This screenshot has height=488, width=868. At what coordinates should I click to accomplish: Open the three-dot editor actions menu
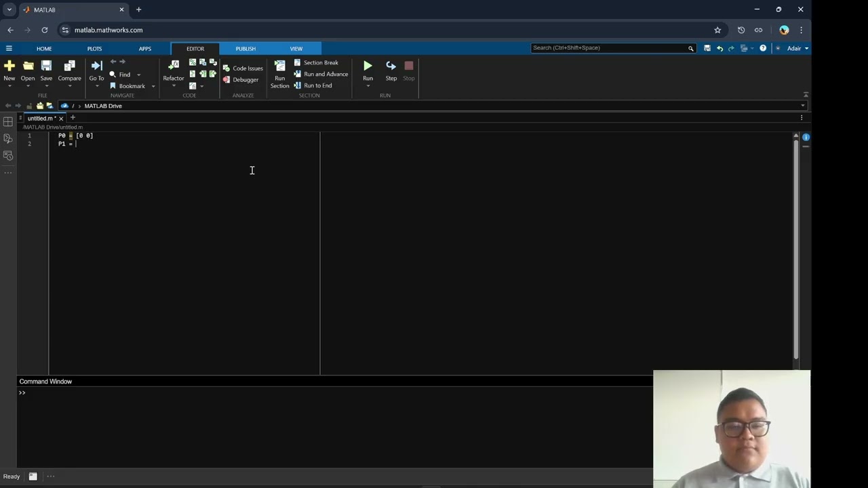802,118
